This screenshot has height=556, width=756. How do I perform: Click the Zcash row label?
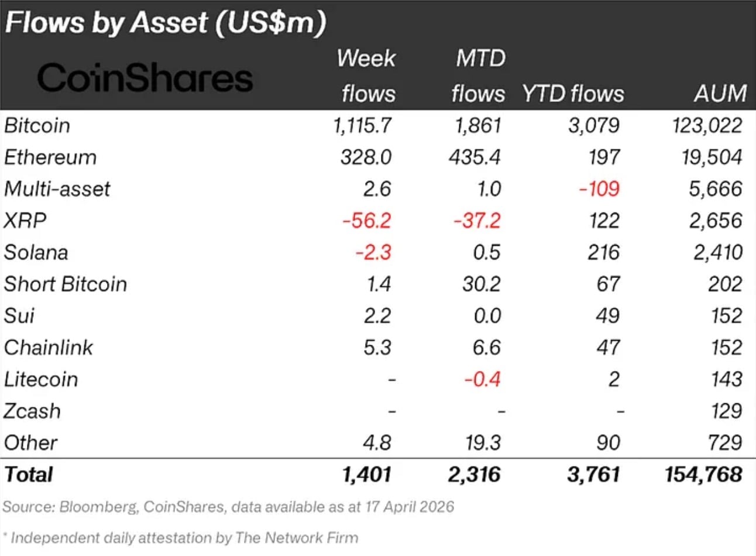[x=32, y=411]
